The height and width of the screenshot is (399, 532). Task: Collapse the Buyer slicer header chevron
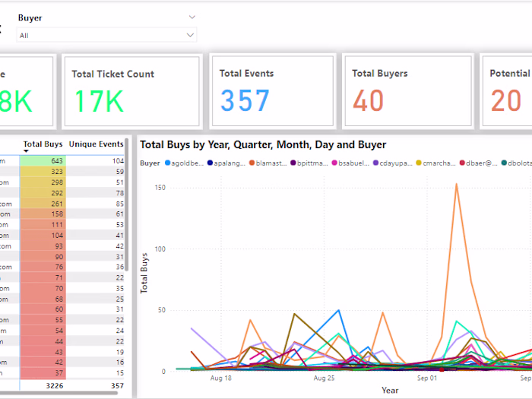coord(192,17)
